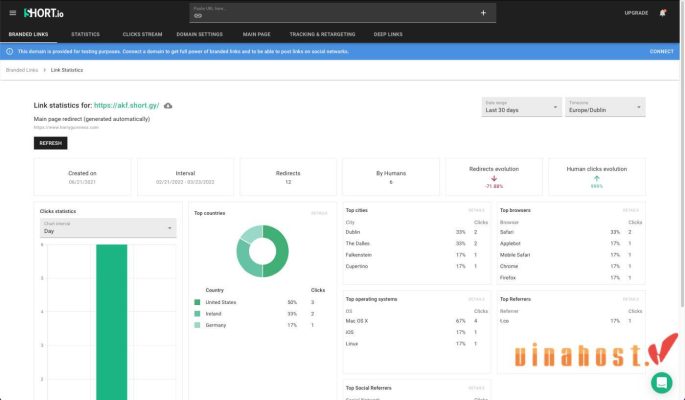Select the Falkenstein city row

pyautogui.click(x=416, y=255)
